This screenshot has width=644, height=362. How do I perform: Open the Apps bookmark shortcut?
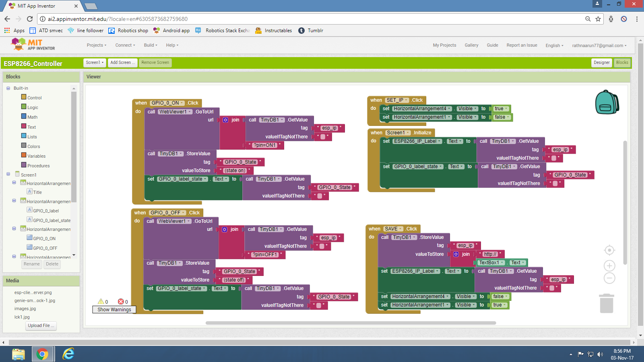click(x=14, y=31)
